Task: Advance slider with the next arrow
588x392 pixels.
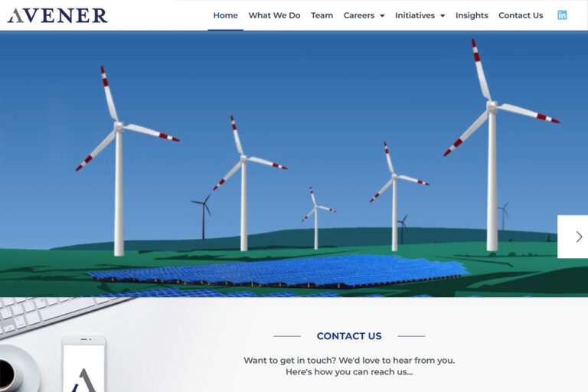Action: point(578,237)
